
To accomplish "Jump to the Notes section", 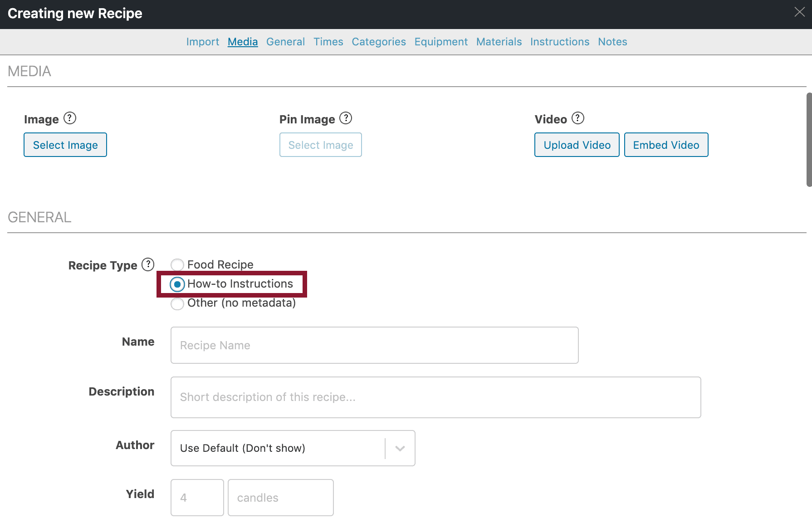I will pos(612,42).
